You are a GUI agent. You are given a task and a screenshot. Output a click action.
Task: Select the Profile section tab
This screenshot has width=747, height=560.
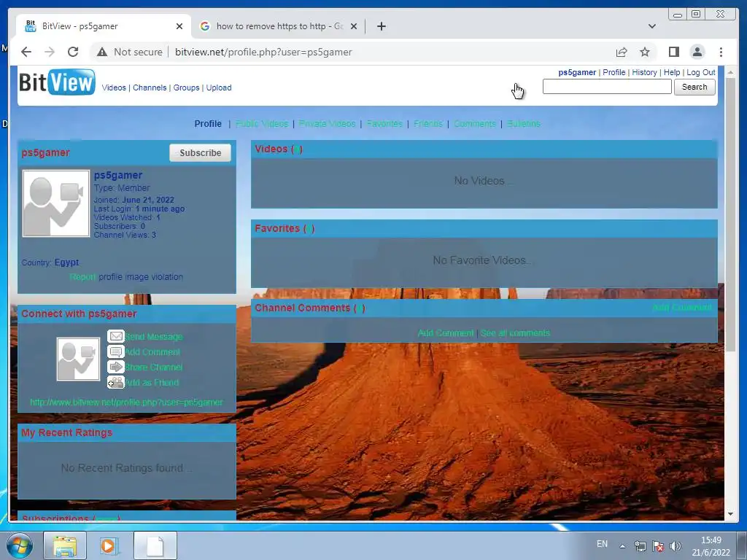click(x=208, y=124)
